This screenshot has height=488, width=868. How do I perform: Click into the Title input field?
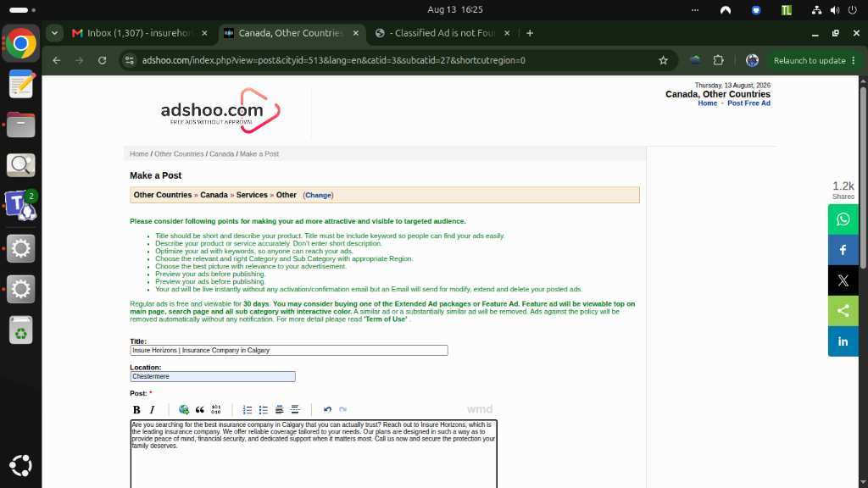coord(289,350)
